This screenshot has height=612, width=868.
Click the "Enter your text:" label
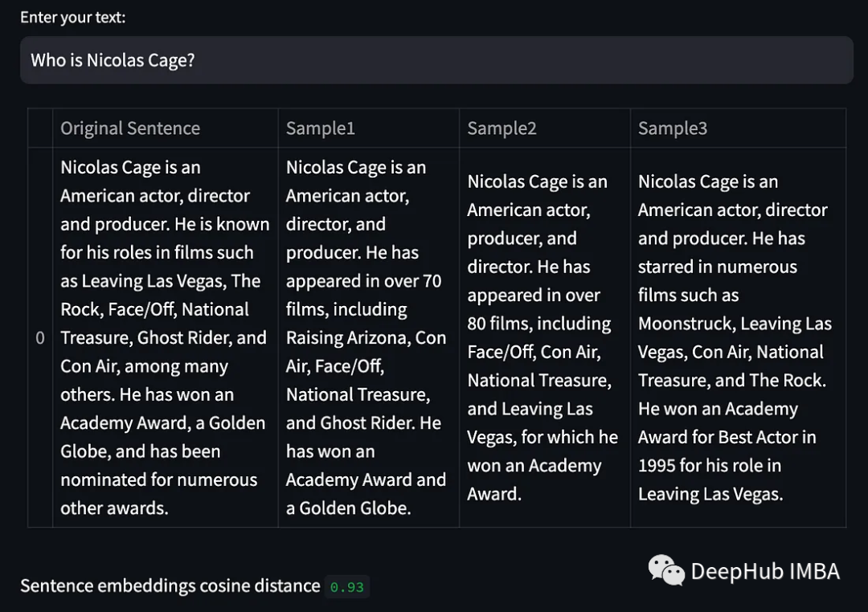coord(73,18)
